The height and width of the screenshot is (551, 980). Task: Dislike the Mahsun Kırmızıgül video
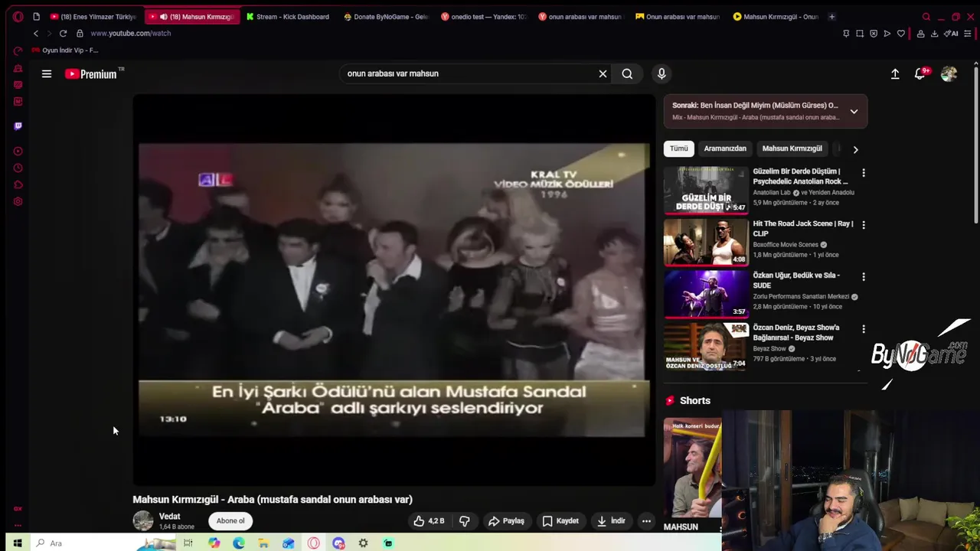464,520
